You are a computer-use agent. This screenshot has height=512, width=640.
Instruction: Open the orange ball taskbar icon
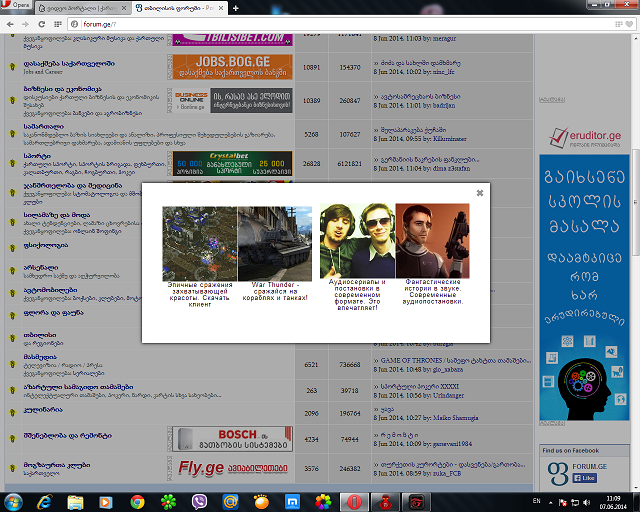pyautogui.click(x=261, y=502)
